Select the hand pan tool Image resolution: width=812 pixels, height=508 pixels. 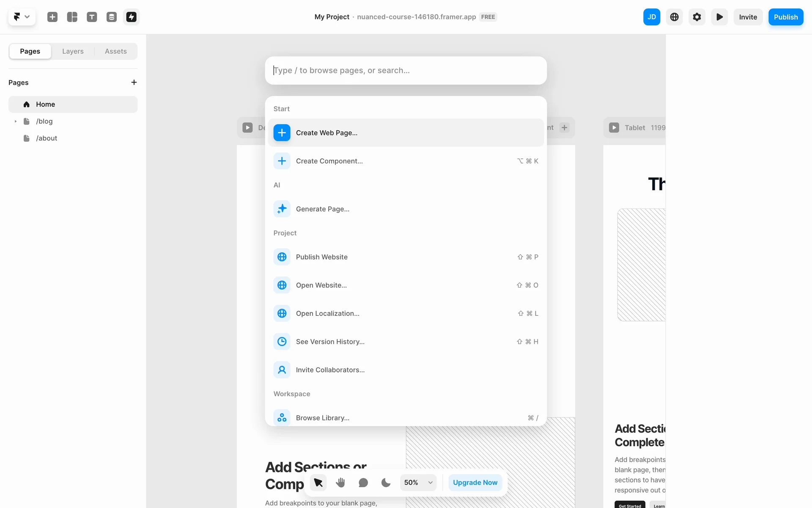point(340,483)
